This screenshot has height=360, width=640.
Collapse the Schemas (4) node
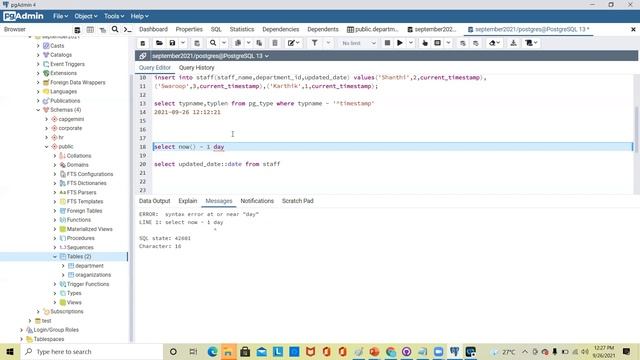click(38, 110)
